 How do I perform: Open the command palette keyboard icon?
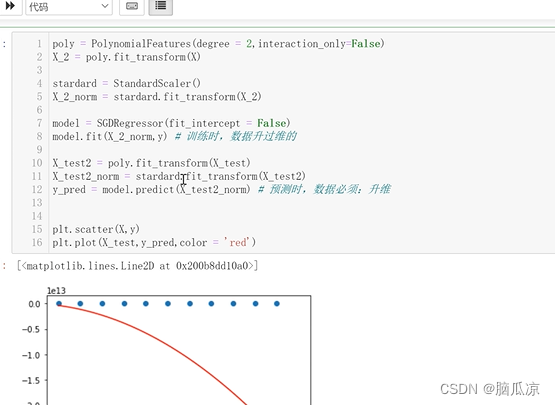point(132,6)
